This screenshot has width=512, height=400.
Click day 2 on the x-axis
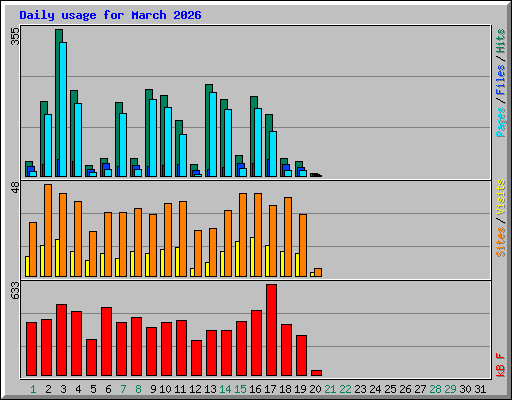click(48, 389)
